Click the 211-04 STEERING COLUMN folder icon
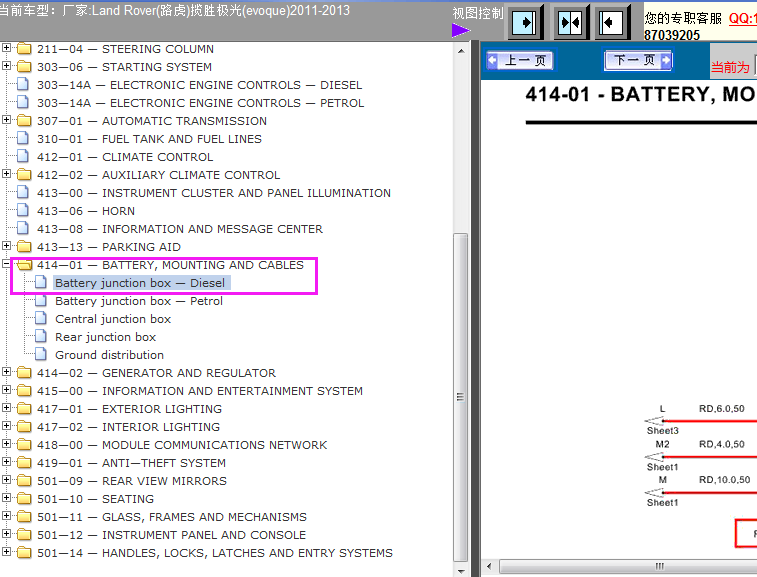The image size is (757, 577). coord(24,49)
